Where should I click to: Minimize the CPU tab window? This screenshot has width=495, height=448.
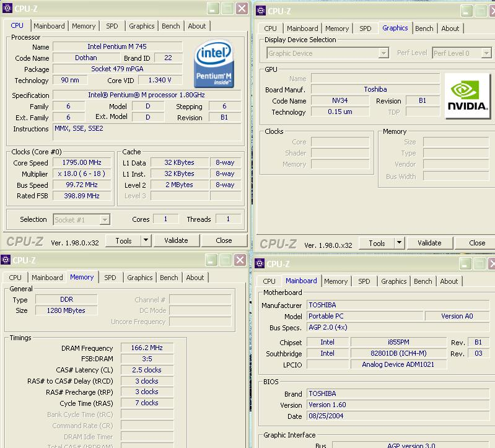[213, 9]
